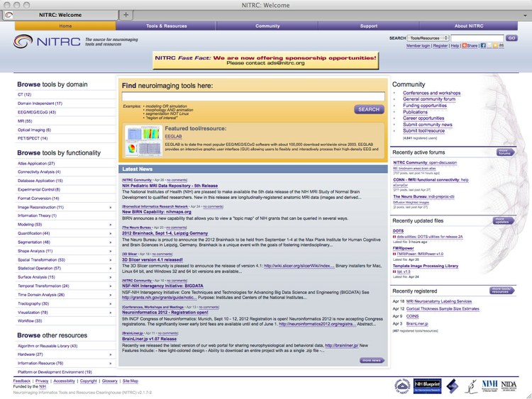Open the 3D Slicer version 4.1 released link
532x399 pixels.
(153, 259)
